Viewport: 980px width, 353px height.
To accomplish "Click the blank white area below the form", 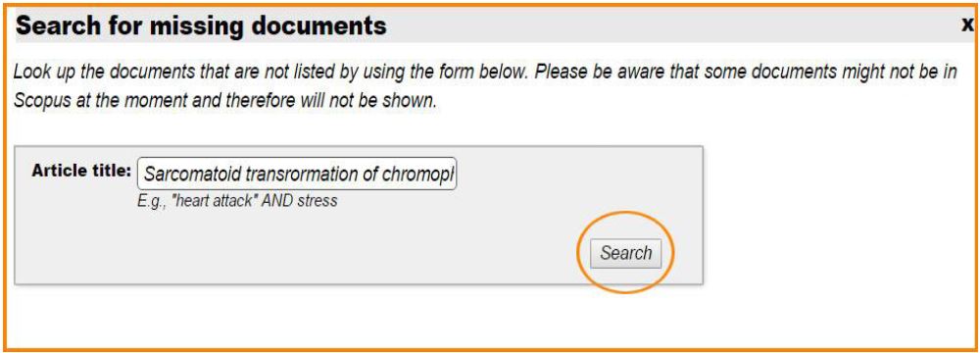I will tap(487, 316).
